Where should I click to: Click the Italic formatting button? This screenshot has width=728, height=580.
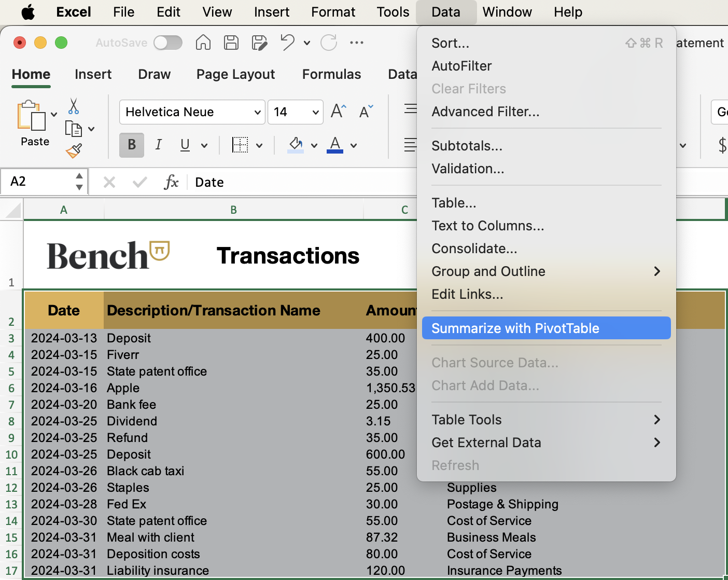coord(159,145)
